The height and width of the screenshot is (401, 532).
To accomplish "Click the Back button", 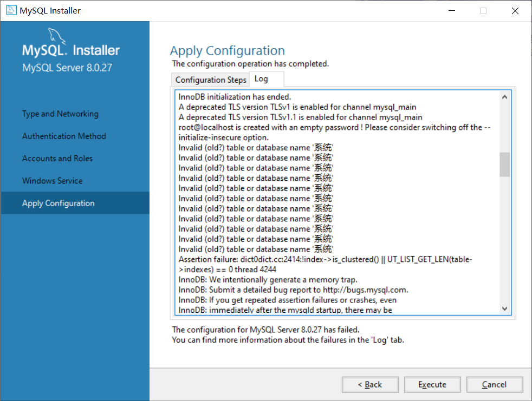I will 370,384.
